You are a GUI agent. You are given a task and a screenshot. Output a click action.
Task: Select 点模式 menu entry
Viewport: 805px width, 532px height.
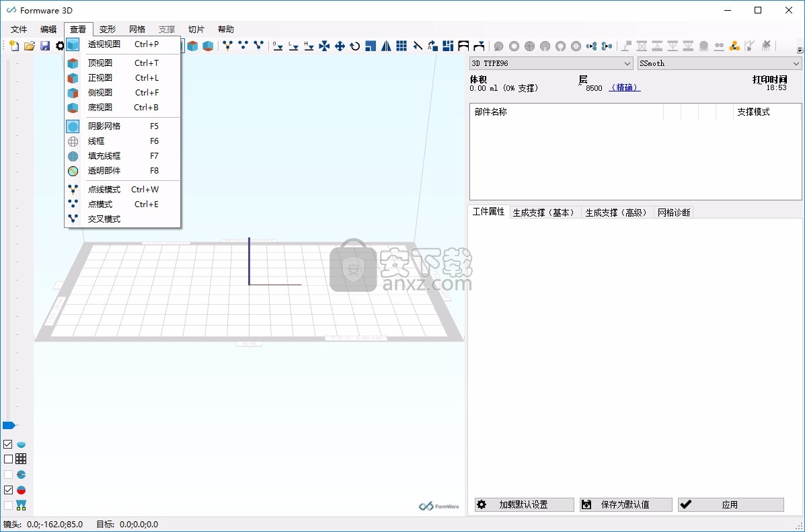(x=122, y=204)
